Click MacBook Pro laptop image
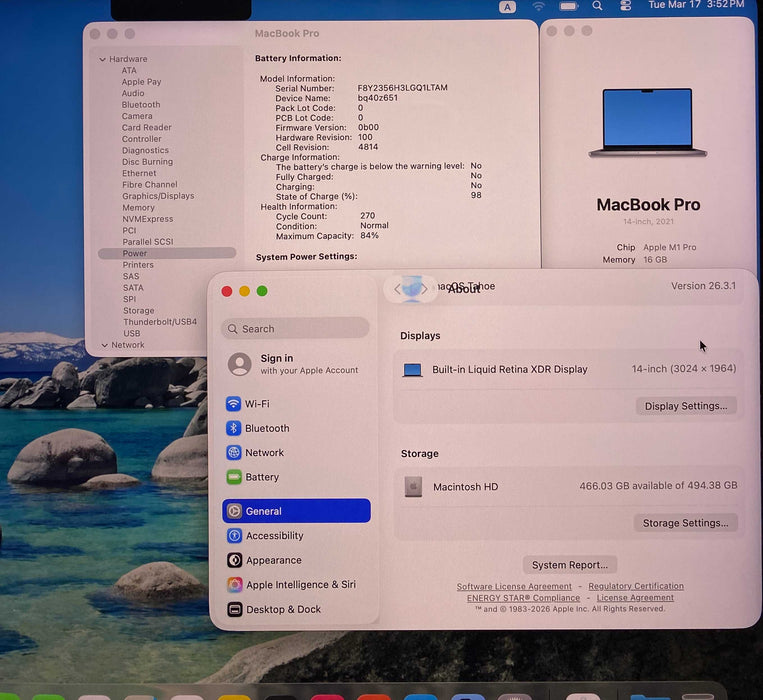 (x=647, y=123)
